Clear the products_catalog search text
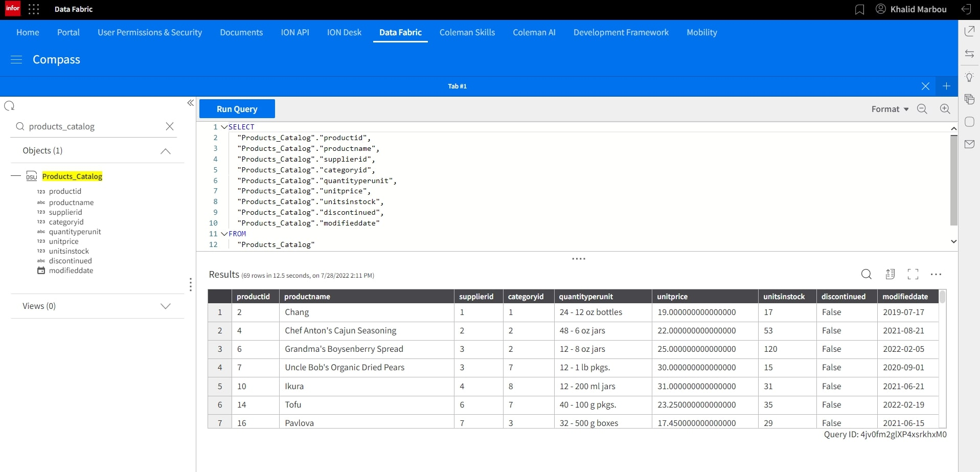The width and height of the screenshot is (980, 472). 170,126
